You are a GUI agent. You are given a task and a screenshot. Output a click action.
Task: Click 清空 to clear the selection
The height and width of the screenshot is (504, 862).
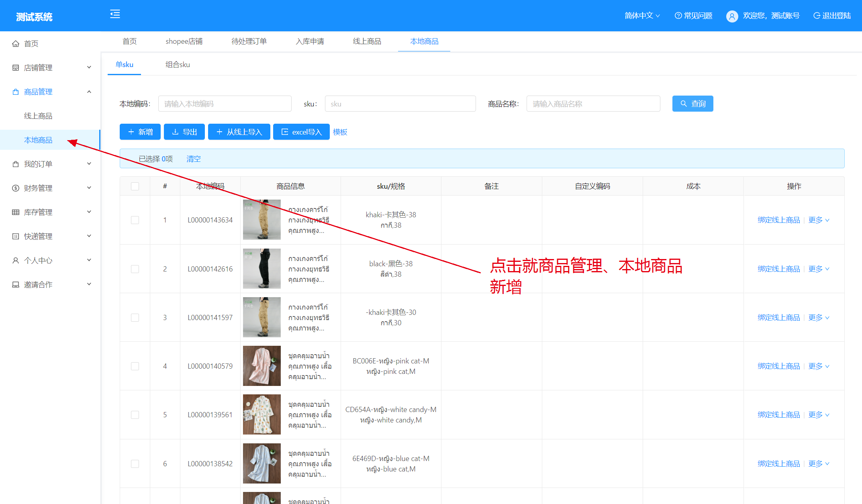click(x=193, y=159)
